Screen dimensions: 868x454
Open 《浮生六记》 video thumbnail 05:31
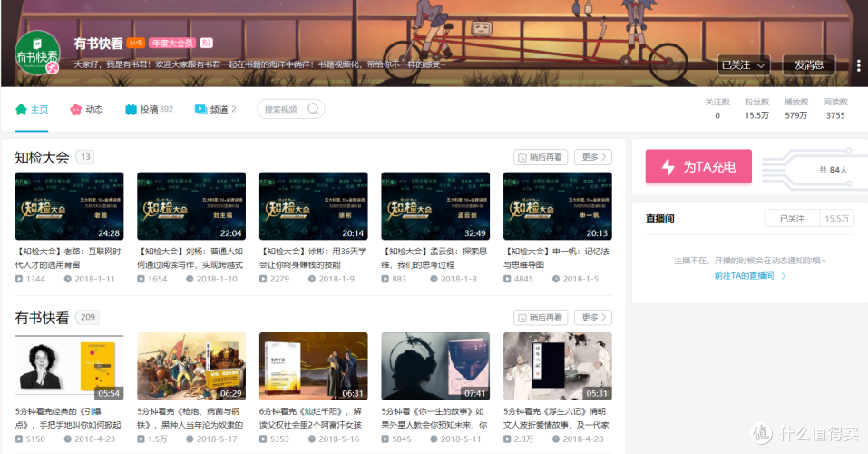click(558, 367)
